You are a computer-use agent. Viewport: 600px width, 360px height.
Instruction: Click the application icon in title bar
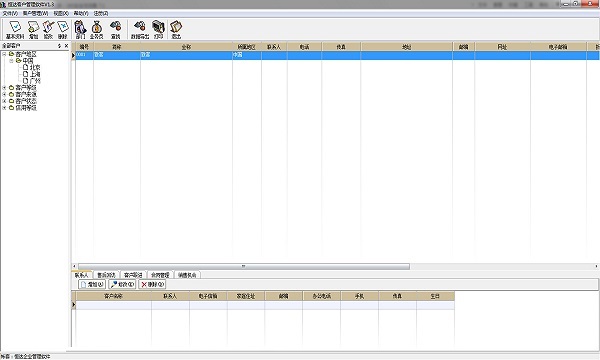(x=3, y=5)
